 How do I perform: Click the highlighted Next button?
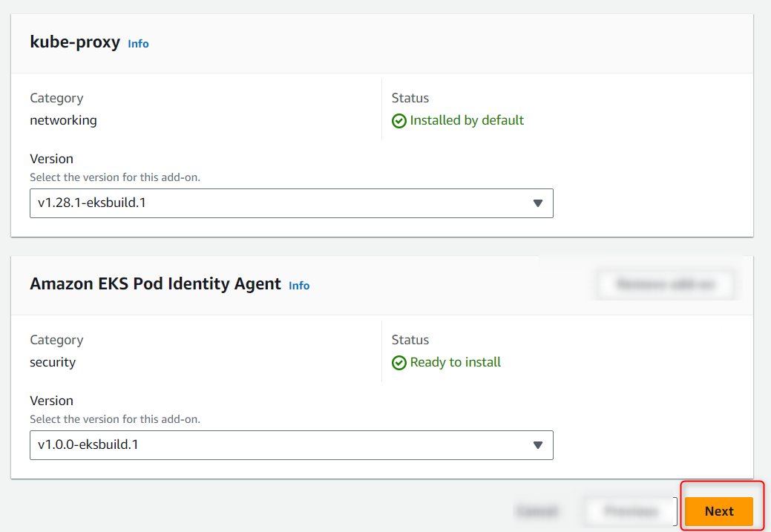pos(718,511)
